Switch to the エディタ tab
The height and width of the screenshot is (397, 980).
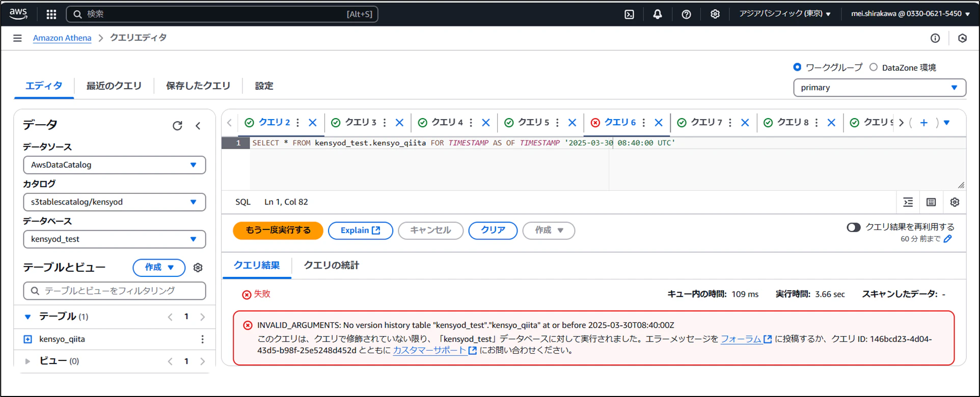[x=44, y=86]
